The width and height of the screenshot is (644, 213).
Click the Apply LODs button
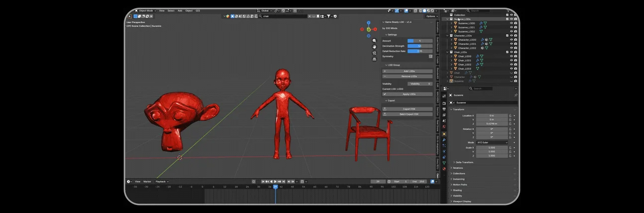[407, 94]
